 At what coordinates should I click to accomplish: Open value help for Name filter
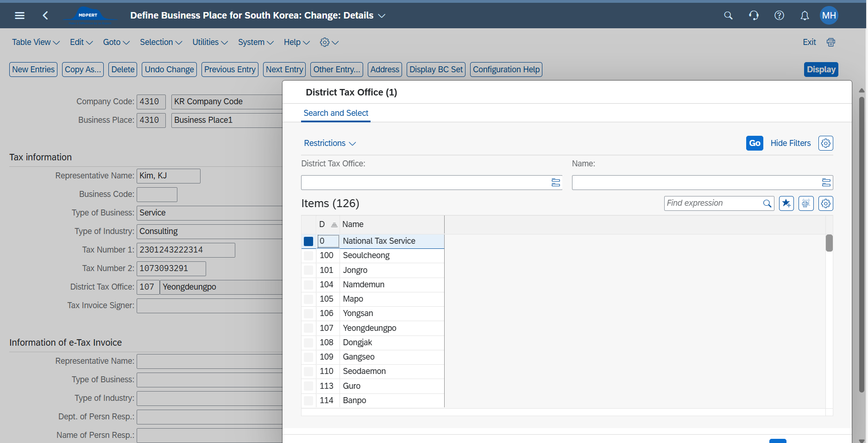[x=826, y=183]
